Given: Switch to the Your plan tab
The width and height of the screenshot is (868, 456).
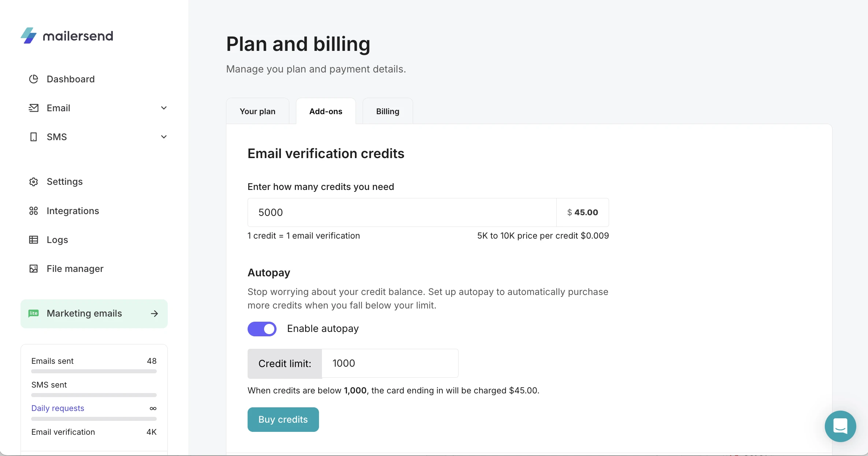Looking at the screenshot, I should tap(257, 111).
